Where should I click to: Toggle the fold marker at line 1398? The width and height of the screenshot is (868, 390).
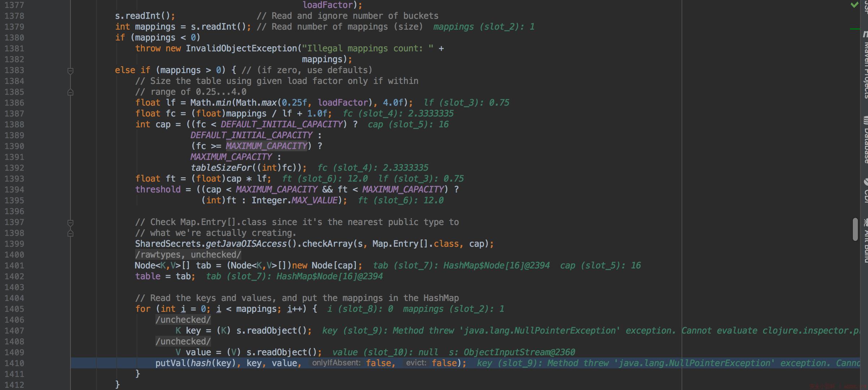tap(70, 233)
